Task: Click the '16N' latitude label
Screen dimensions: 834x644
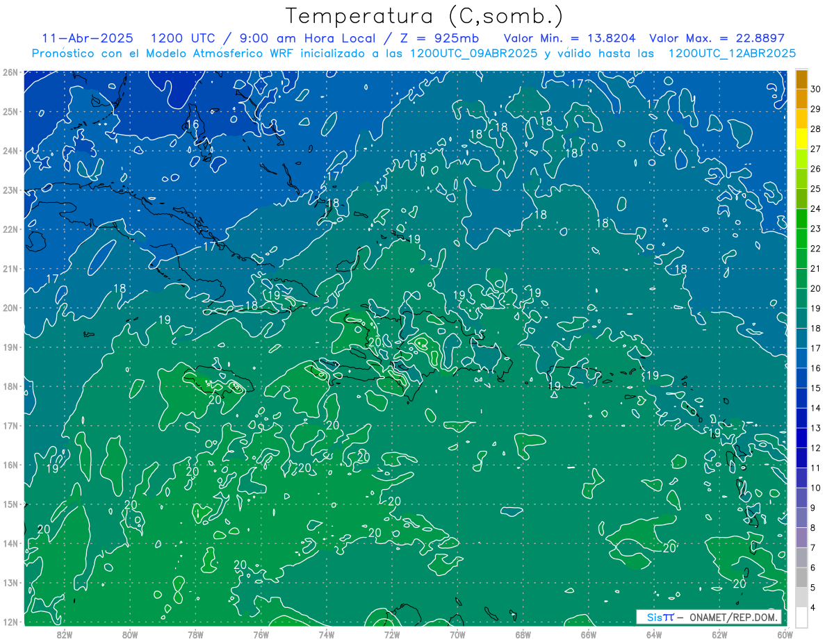Action: [10, 465]
